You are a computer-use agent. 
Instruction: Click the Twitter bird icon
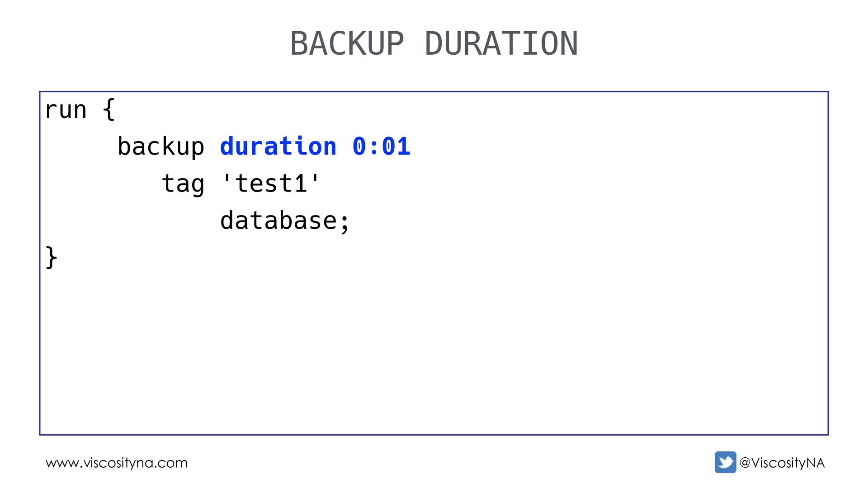(x=725, y=462)
